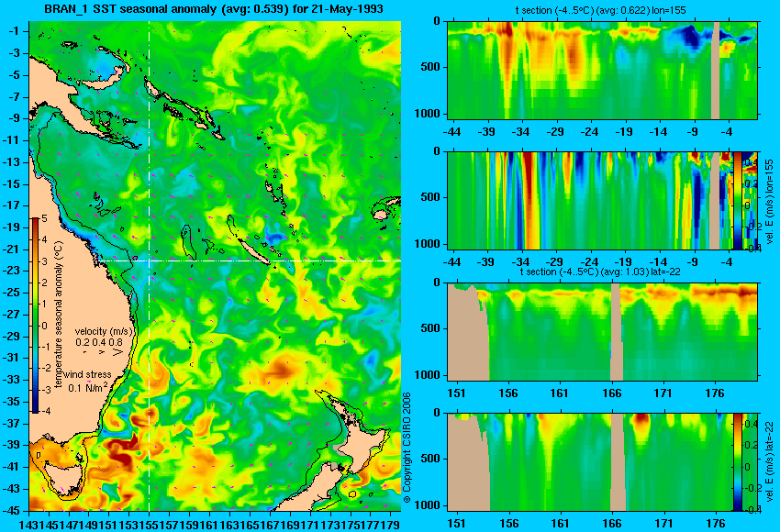Select the lat=-22 temperature section title
Viewport: 780px width, 532px height.
click(600, 272)
